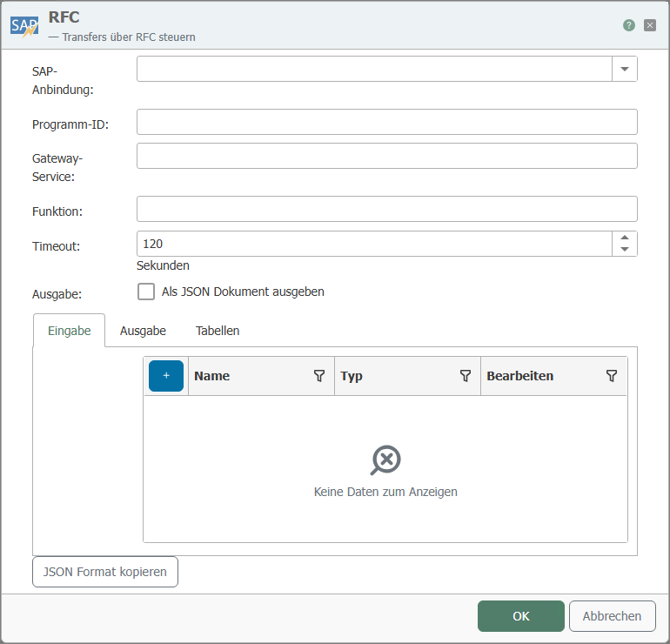
Task: Open the Bearbeiten column filter
Action: coord(611,376)
